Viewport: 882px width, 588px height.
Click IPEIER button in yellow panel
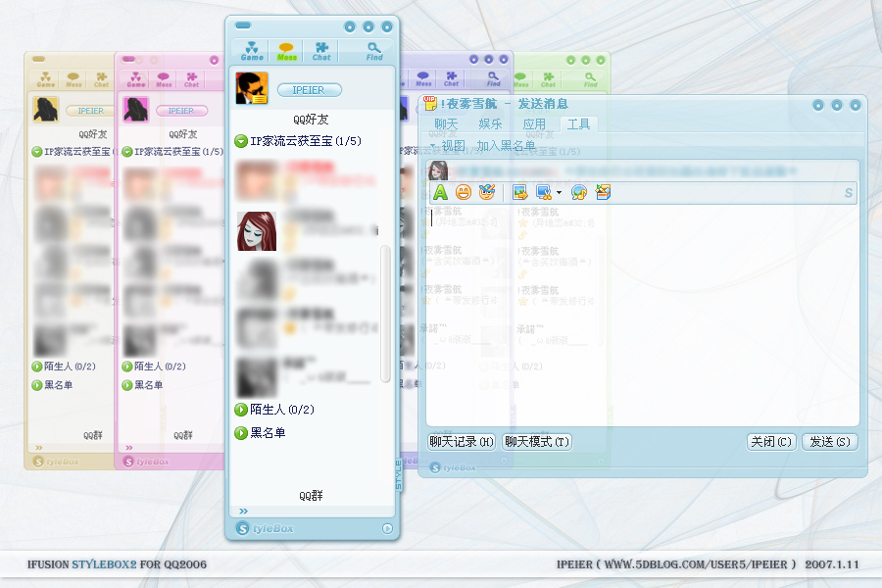pos(90,111)
